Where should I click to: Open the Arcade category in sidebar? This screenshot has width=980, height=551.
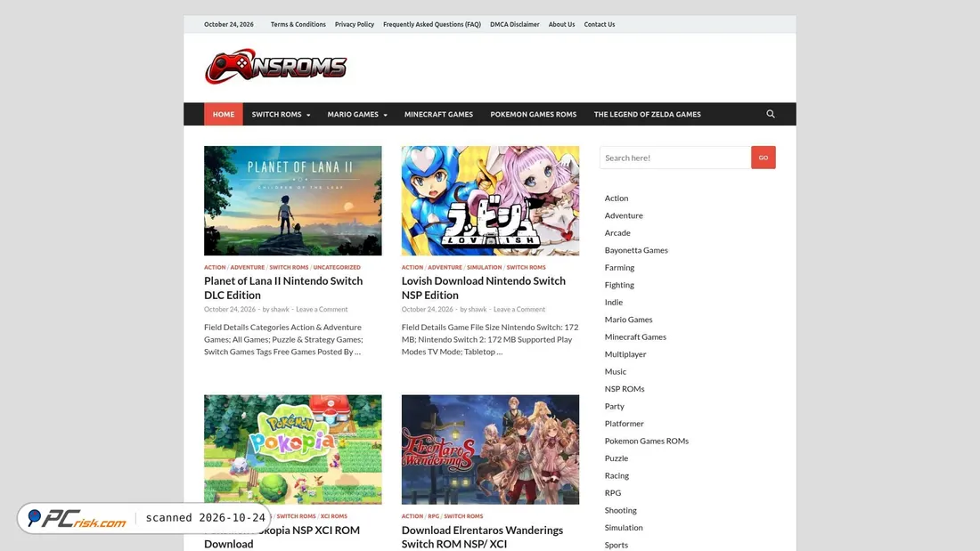pyautogui.click(x=617, y=233)
